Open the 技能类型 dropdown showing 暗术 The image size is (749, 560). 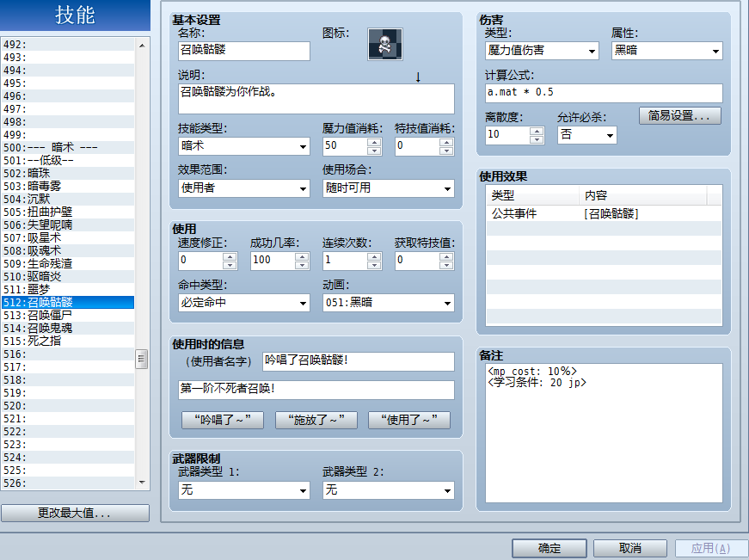pyautogui.click(x=243, y=146)
